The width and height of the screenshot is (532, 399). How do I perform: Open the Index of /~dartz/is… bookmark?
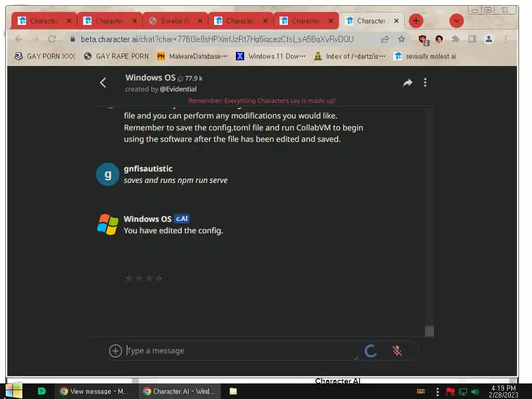click(350, 56)
